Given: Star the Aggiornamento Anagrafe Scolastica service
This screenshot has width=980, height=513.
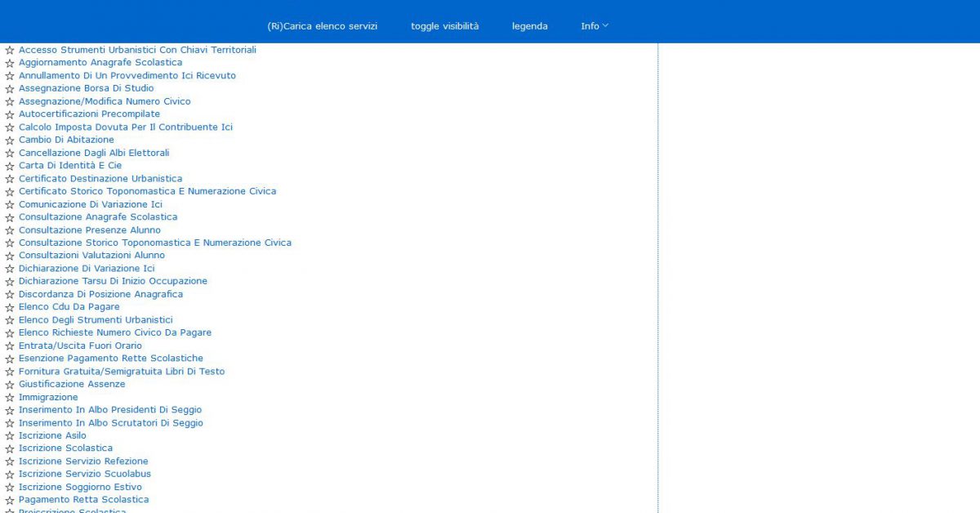Looking at the screenshot, I should [x=10, y=63].
